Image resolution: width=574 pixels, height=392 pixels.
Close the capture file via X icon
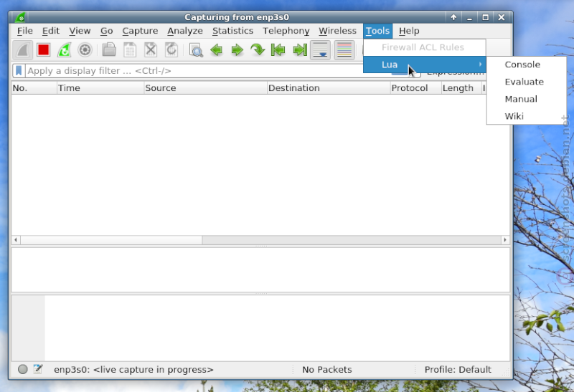[x=151, y=49]
